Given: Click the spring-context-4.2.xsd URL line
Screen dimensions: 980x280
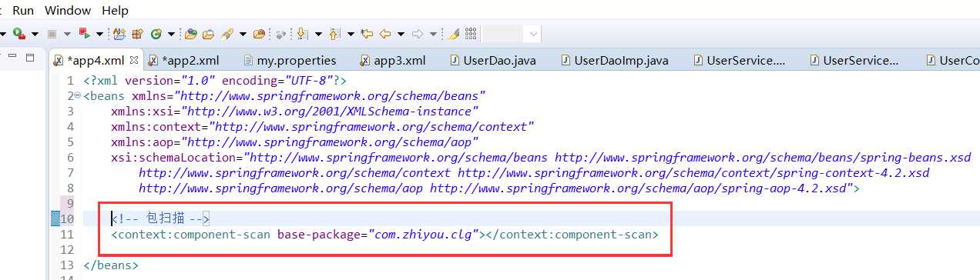Looking at the screenshot, I should (x=534, y=173).
